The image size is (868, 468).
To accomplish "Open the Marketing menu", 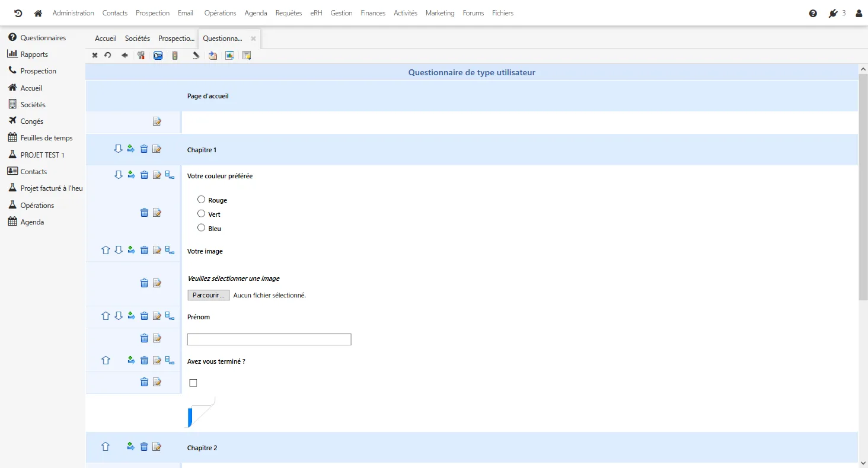I will point(440,13).
